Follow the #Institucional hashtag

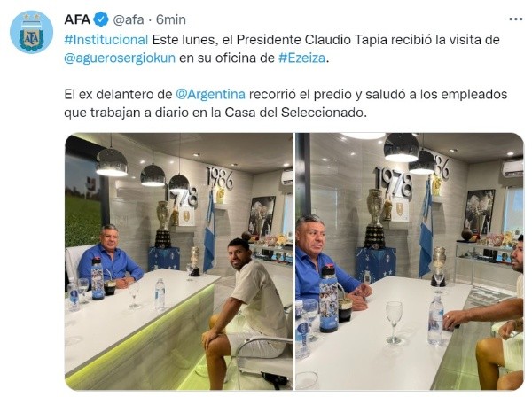(x=106, y=40)
